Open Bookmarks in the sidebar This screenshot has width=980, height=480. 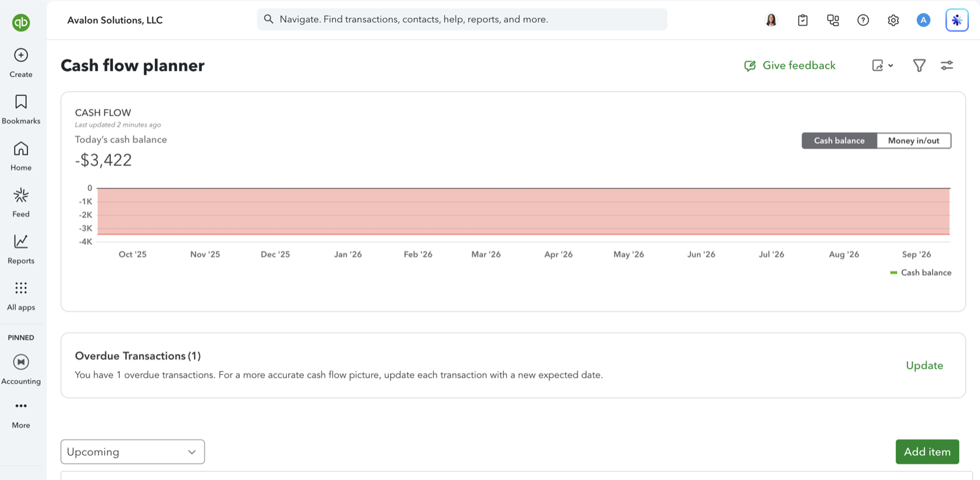click(21, 109)
